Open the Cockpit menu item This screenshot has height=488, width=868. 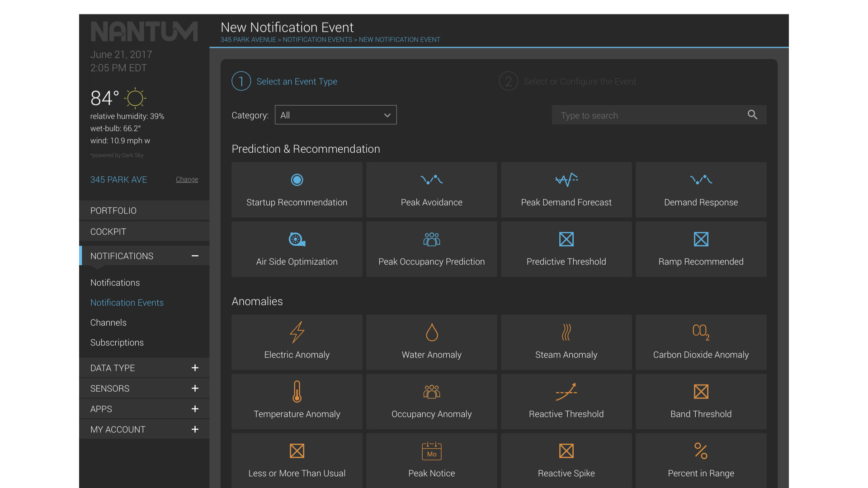click(x=144, y=231)
